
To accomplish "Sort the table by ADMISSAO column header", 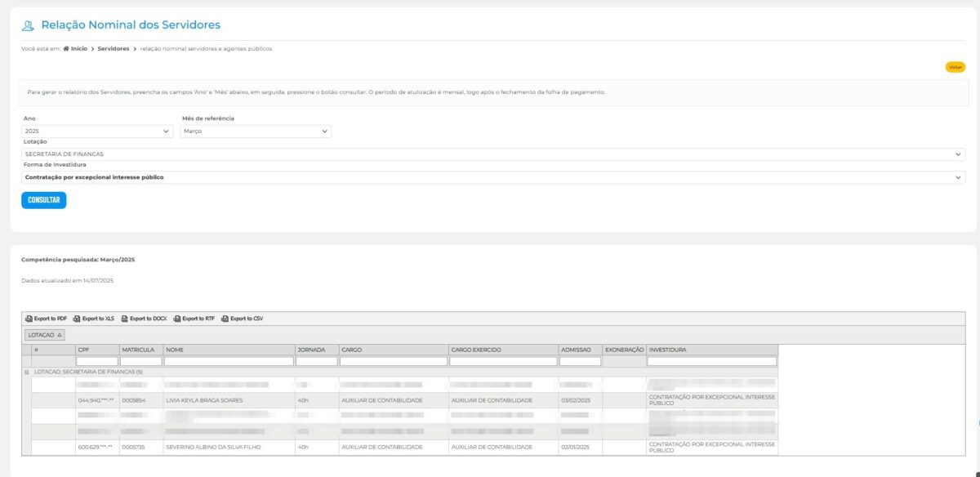I will 579,350.
